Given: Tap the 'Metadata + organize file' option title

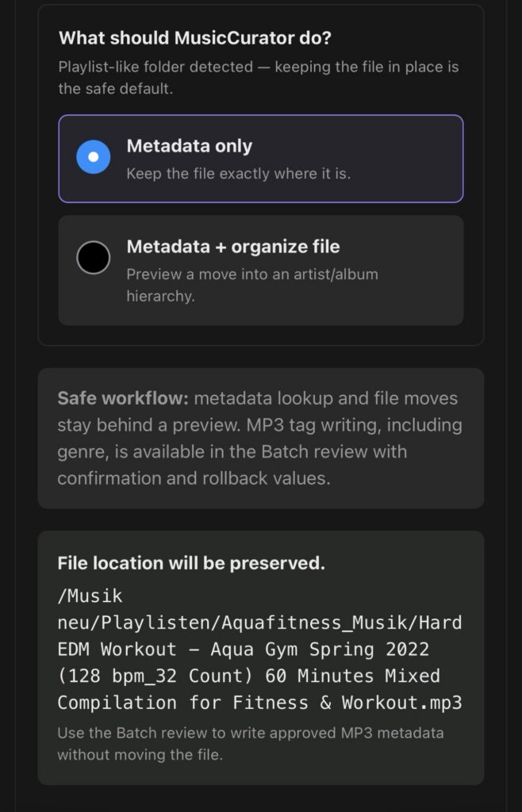Looking at the screenshot, I should click(233, 246).
